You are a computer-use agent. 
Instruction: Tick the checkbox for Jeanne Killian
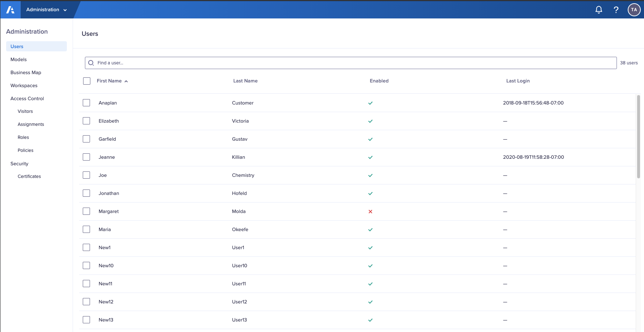(86, 157)
